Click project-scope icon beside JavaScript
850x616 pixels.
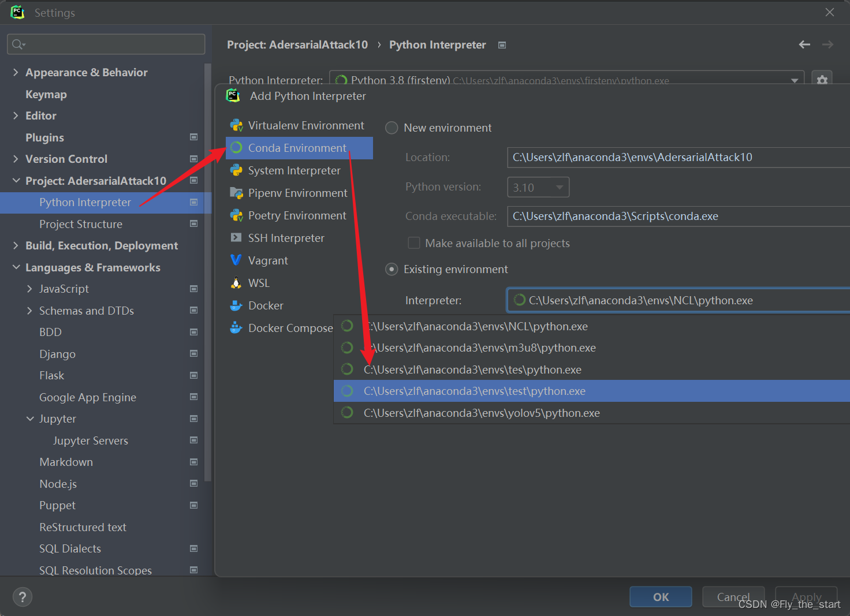(194, 289)
